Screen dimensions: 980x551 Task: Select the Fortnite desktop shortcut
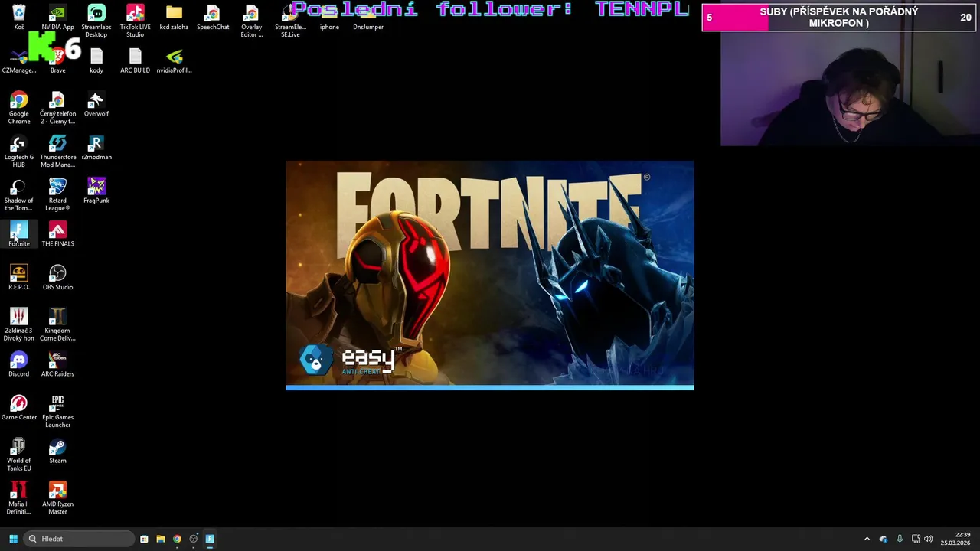coord(18,234)
